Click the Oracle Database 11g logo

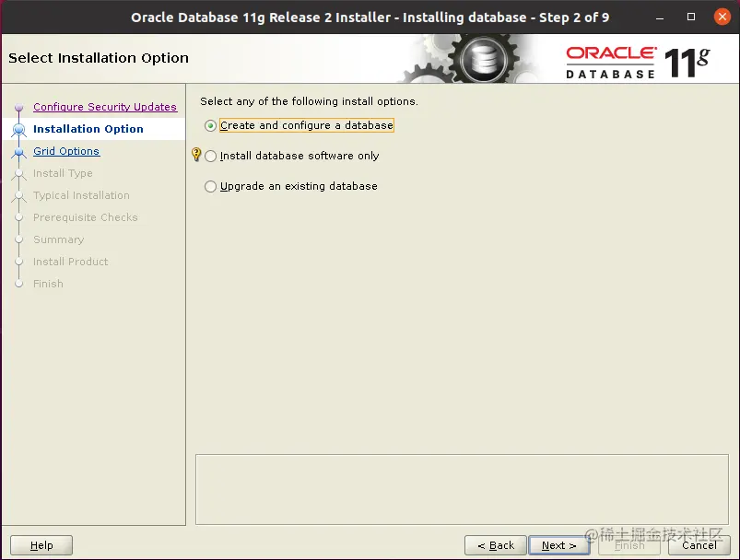click(638, 62)
